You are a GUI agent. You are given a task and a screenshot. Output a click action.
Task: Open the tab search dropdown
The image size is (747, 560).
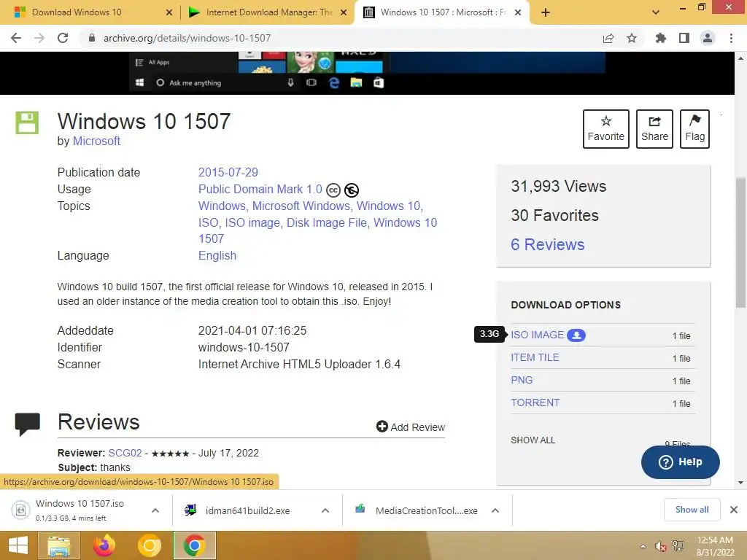pyautogui.click(x=656, y=12)
